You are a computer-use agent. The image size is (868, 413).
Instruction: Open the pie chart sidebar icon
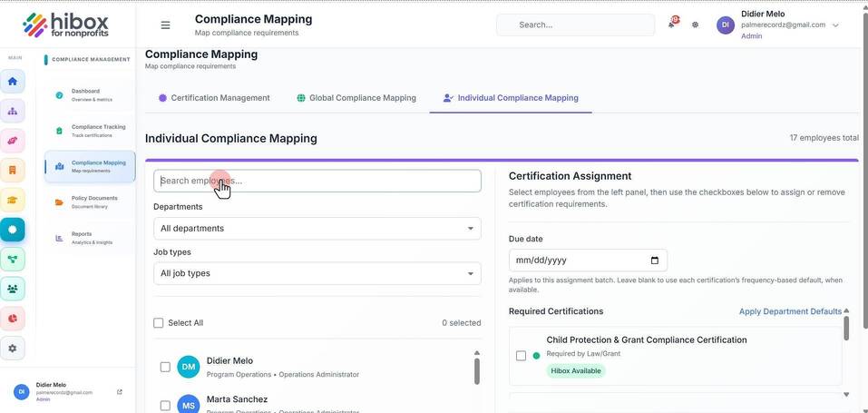(13, 319)
